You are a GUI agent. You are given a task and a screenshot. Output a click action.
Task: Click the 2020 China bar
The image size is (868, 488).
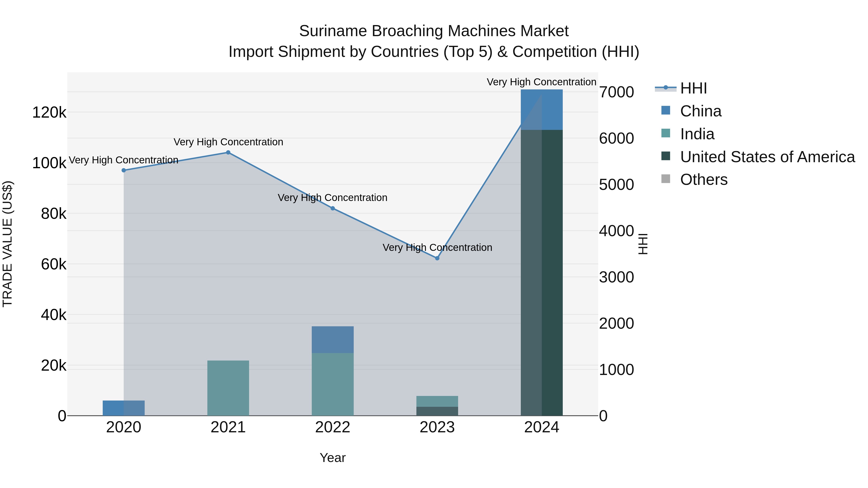pos(124,408)
